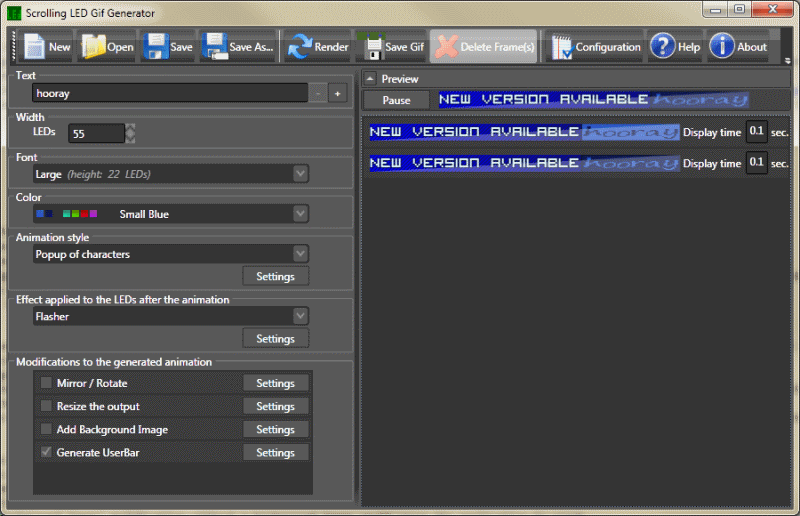The width and height of the screenshot is (800, 516).
Task: Open the Configuration toolbar icon
Action: (x=562, y=47)
